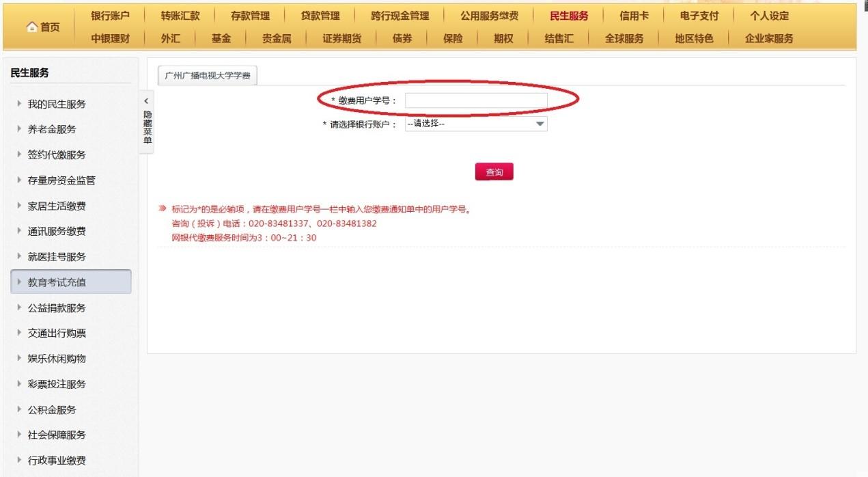868x477 pixels.
Task: Expand 交通出行购票 sidebar item
Action: tap(71, 333)
